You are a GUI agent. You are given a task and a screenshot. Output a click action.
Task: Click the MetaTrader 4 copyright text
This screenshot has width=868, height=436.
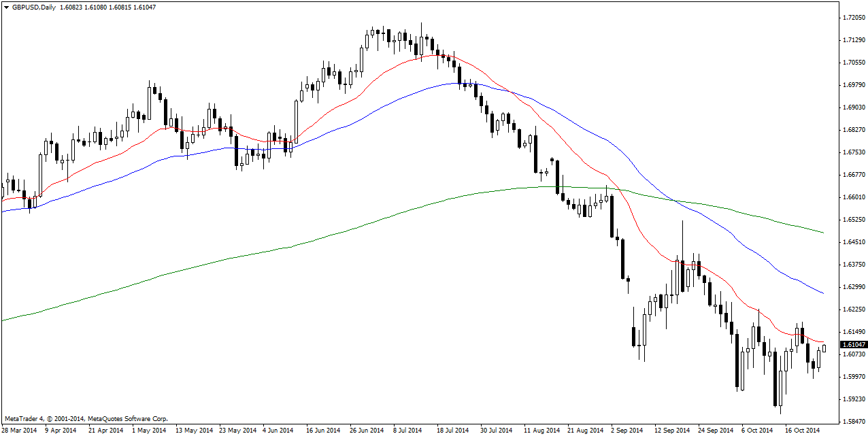(x=86, y=419)
